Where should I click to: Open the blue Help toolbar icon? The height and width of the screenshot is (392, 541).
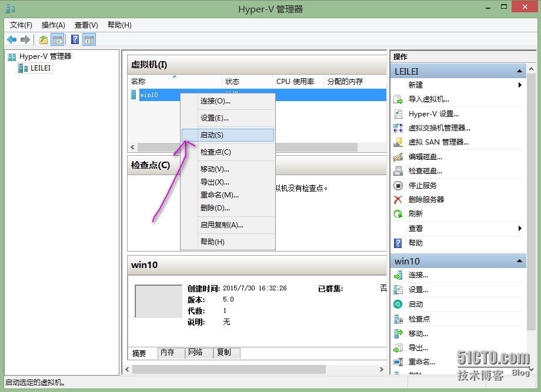[x=75, y=39]
